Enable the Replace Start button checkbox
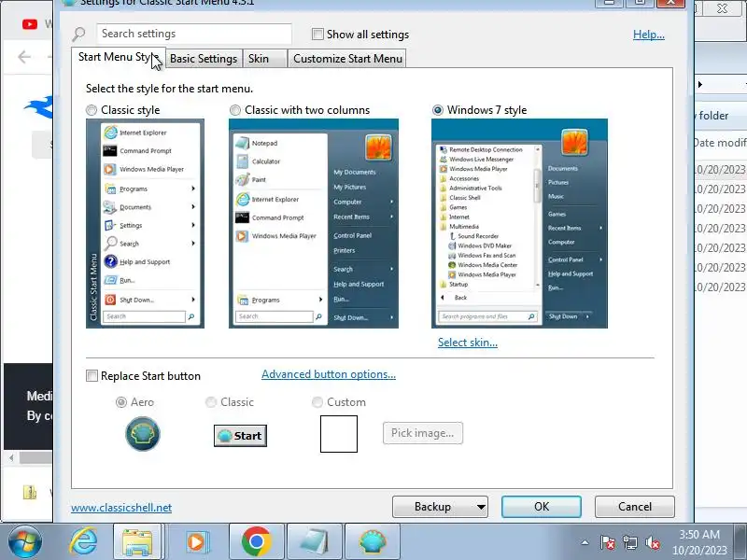Image resolution: width=747 pixels, height=560 pixels. pyautogui.click(x=92, y=376)
